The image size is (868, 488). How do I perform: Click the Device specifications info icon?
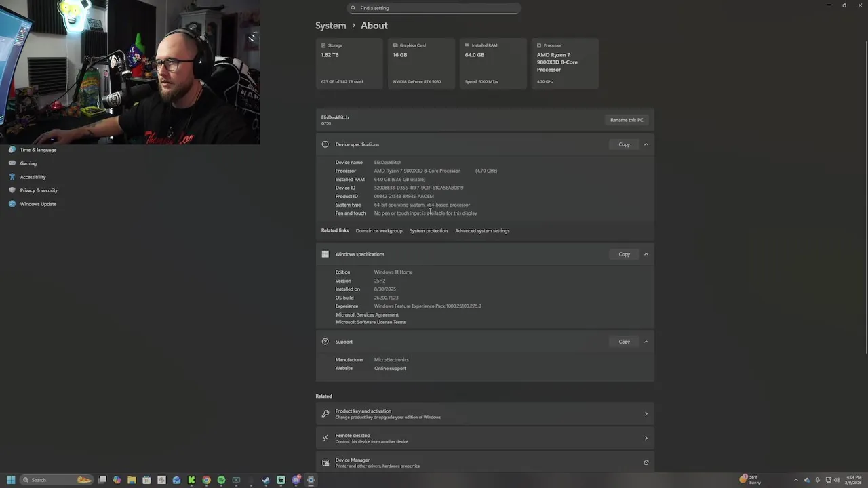click(325, 144)
